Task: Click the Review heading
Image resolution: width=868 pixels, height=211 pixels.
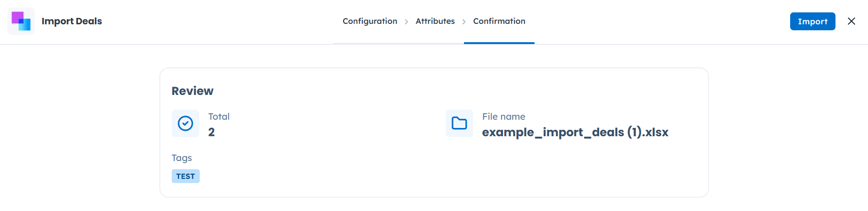Action: [192, 91]
